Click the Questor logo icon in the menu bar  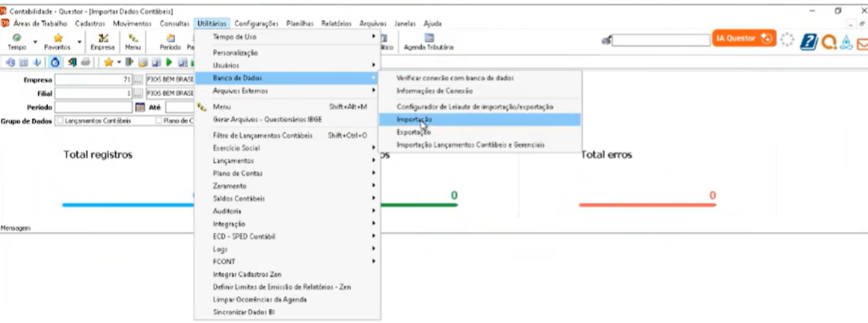5,23
